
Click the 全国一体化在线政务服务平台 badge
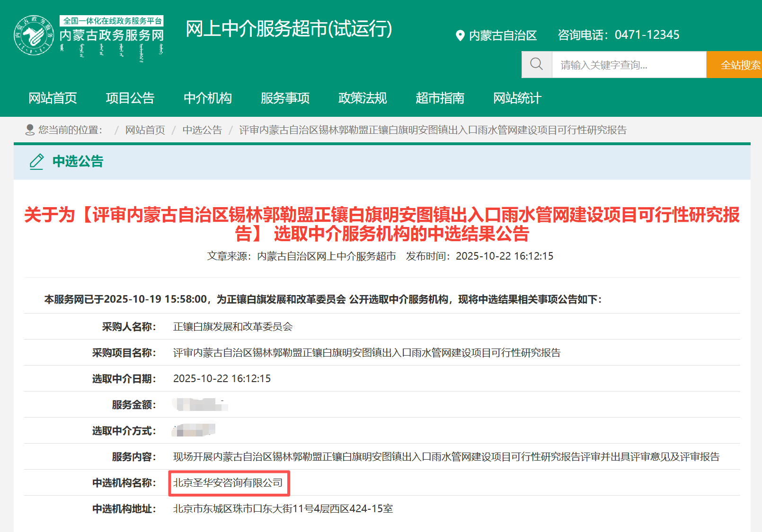coord(112,20)
